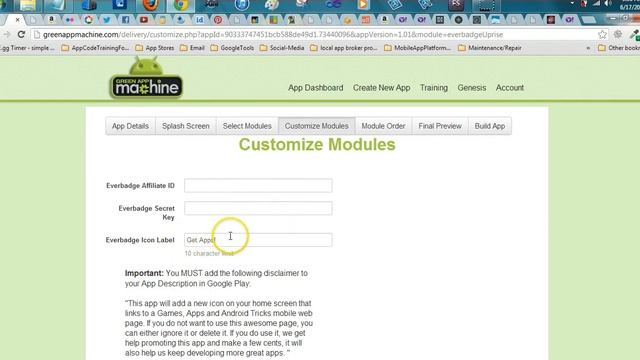The image size is (640, 360).
Task: Open the Social-Media bookmark folder
Action: (282, 48)
